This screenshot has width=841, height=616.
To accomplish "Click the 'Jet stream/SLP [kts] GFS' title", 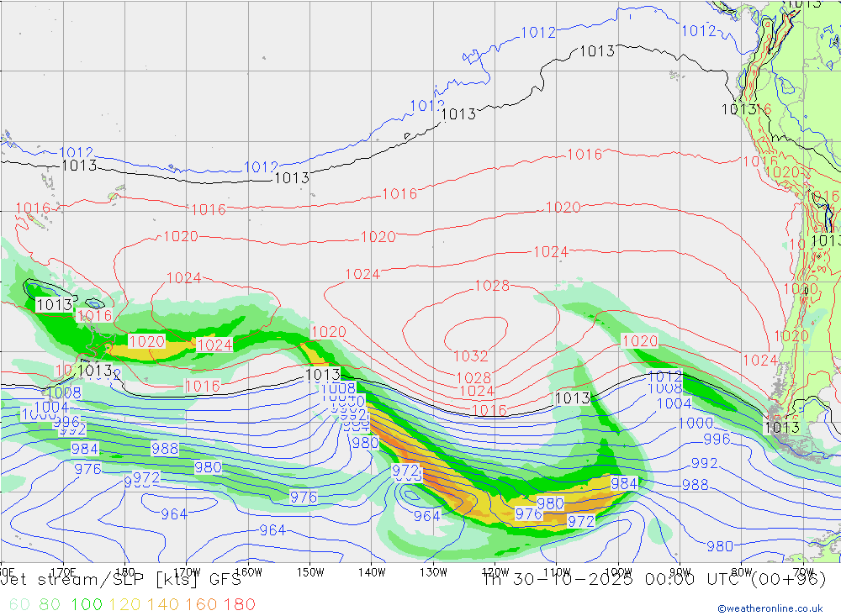I will point(120,580).
